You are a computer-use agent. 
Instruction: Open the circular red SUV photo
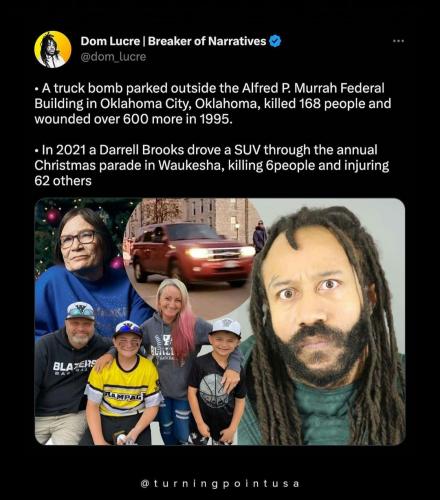[x=195, y=255]
